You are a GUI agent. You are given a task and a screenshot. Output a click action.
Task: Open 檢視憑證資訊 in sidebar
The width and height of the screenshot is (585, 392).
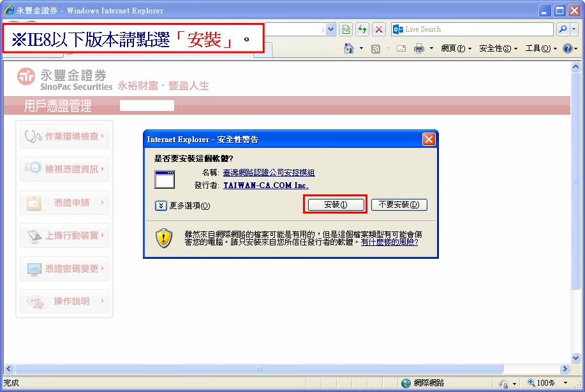click(64, 169)
